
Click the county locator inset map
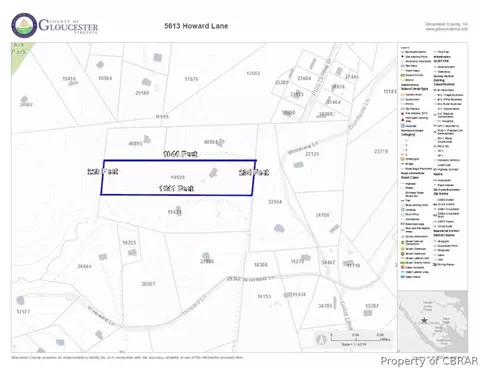pyautogui.click(x=433, y=321)
